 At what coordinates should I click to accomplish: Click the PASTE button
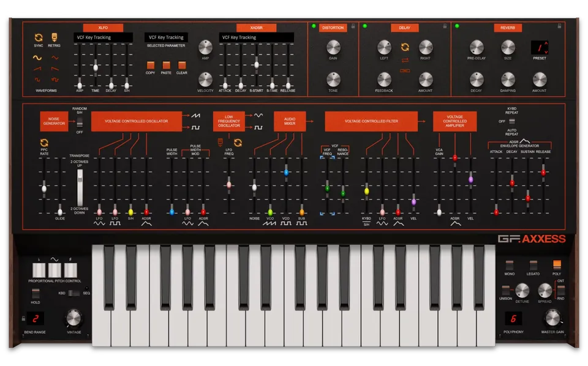click(166, 65)
